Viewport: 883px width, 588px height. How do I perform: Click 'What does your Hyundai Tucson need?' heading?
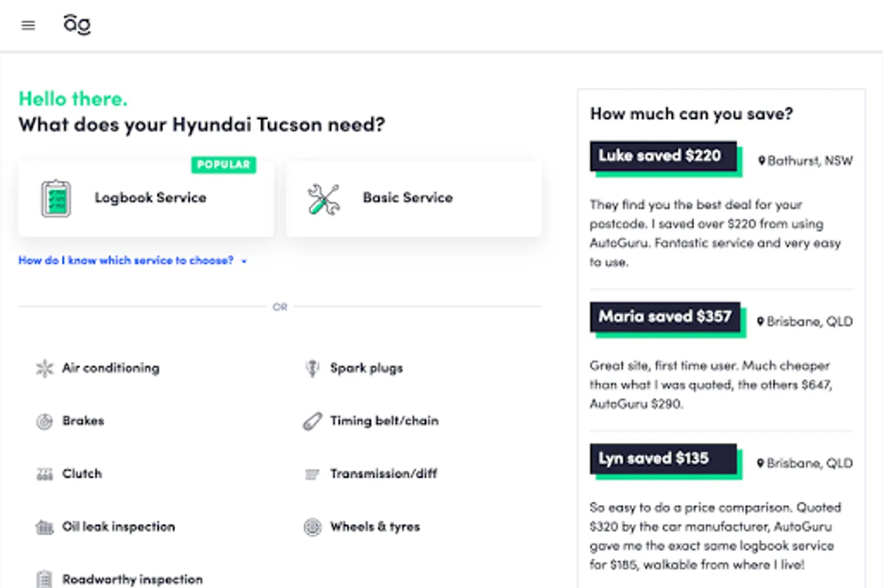tap(202, 124)
